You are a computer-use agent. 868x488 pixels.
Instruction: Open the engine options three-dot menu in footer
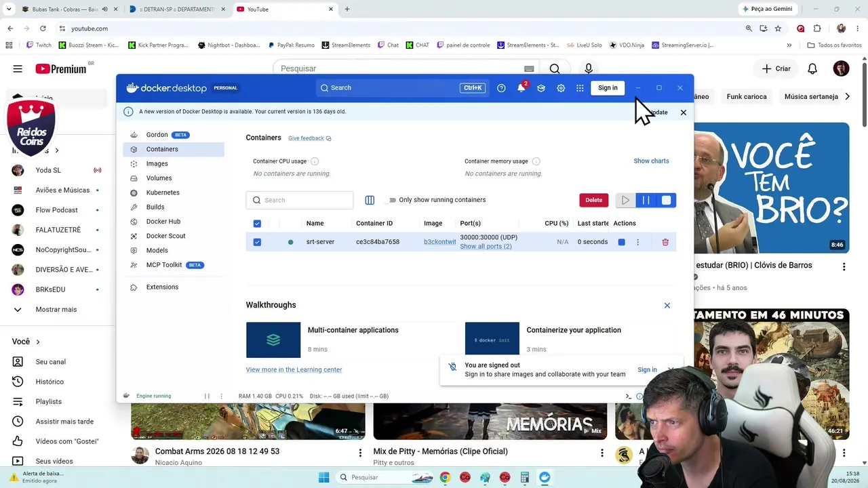tap(221, 396)
